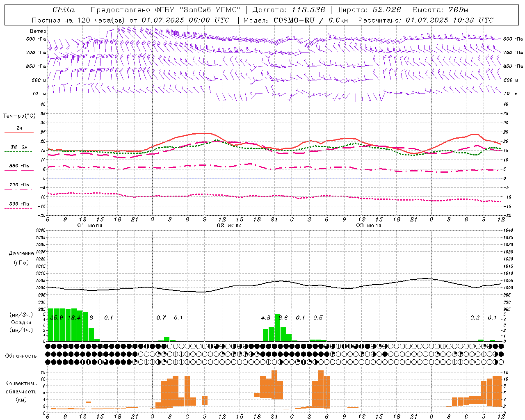Click the "Тем-ра(°C)" temperature label
The width and height of the screenshot is (525, 420).
(19, 116)
